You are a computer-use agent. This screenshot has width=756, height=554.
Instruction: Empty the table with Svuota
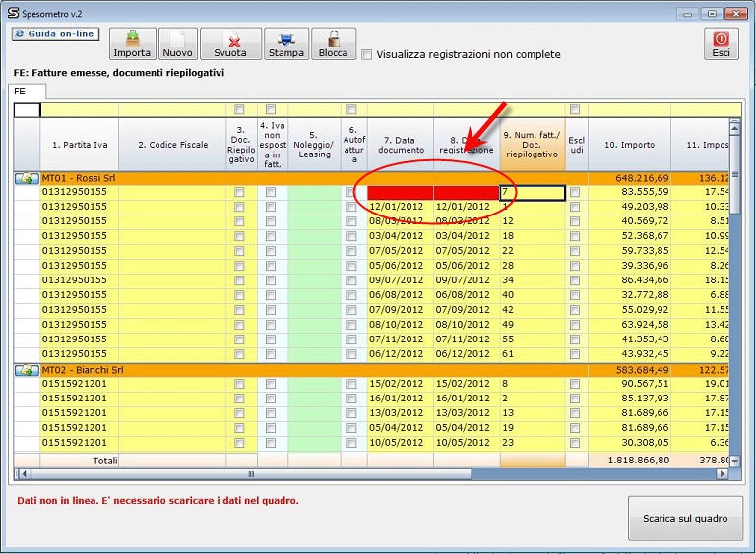[x=230, y=43]
